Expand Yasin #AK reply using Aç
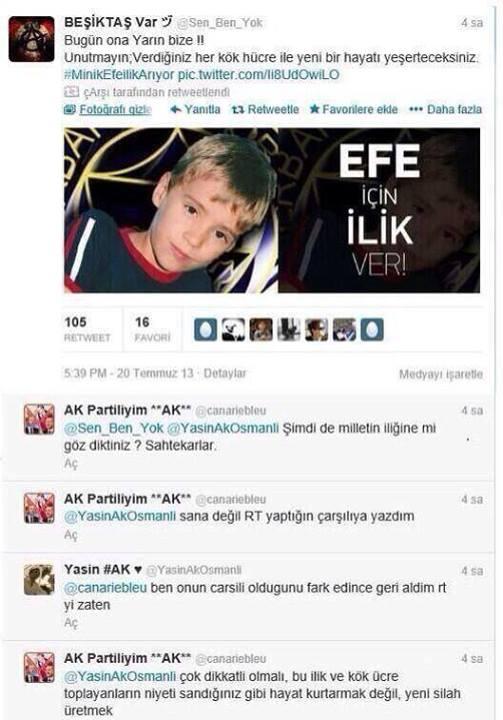503x720 pixels. click(71, 623)
